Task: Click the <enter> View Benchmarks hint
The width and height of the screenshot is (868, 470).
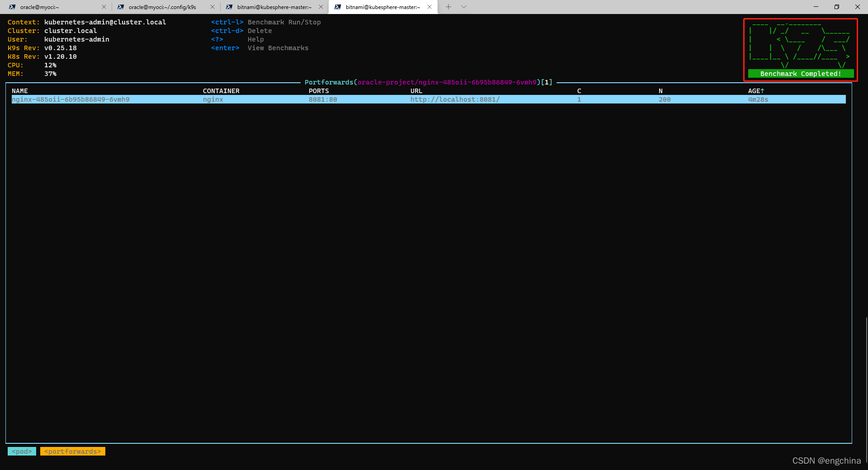Action: click(x=259, y=48)
